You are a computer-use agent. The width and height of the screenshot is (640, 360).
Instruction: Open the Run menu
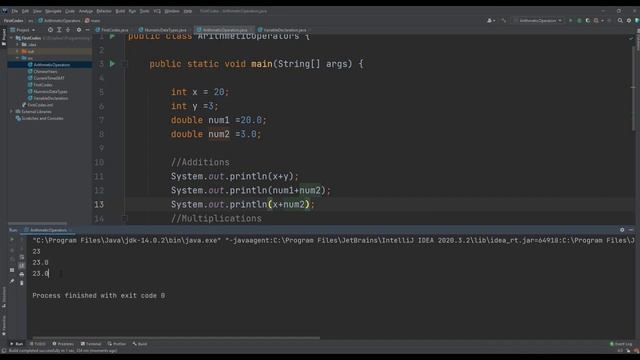(132, 11)
